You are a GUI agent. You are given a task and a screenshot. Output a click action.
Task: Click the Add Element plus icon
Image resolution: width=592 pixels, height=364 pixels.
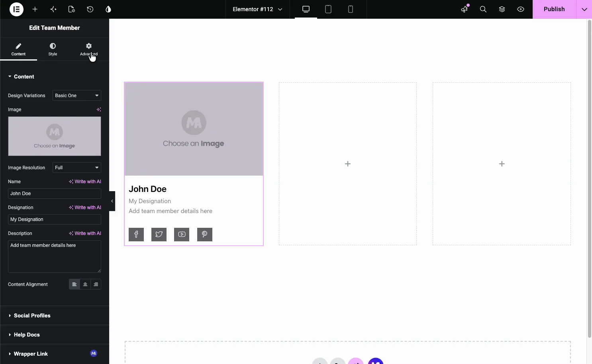(35, 9)
